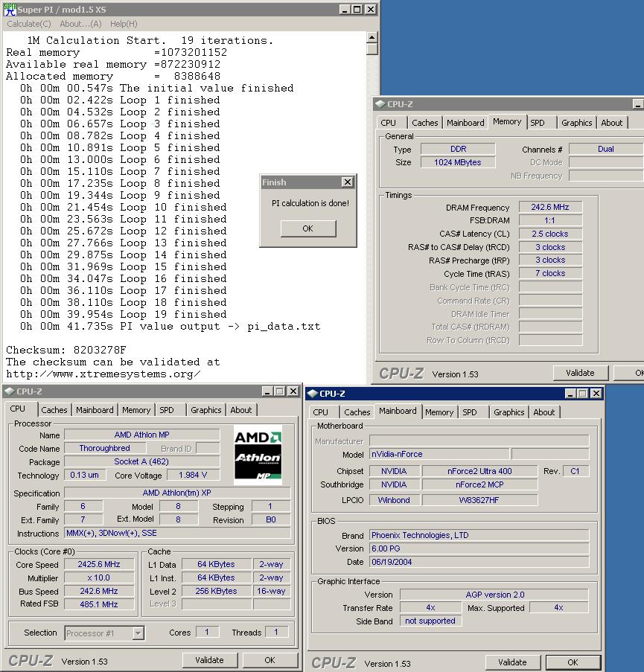Open the Calculate(C) menu

click(29, 24)
